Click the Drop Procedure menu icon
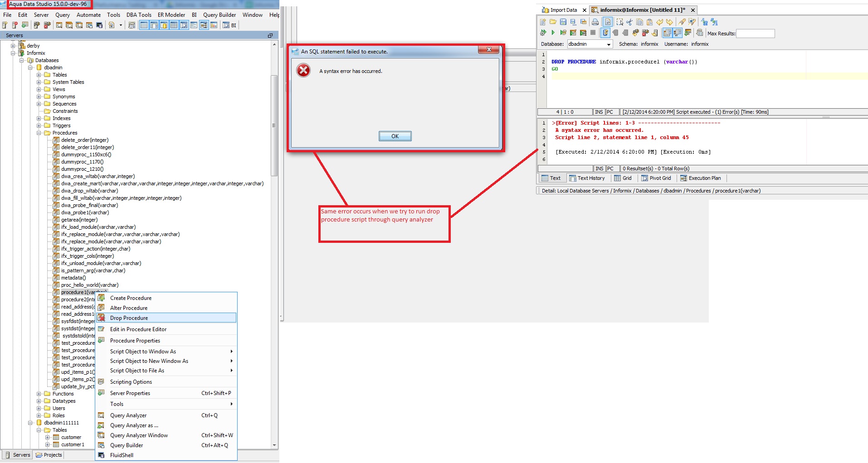 pyautogui.click(x=102, y=318)
